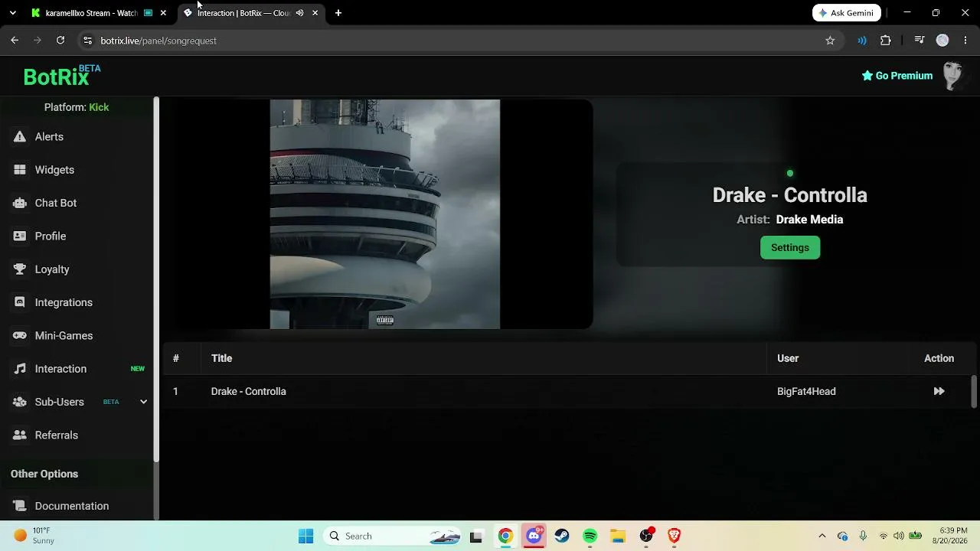
Task: Open a new browser tab
Action: tap(338, 13)
